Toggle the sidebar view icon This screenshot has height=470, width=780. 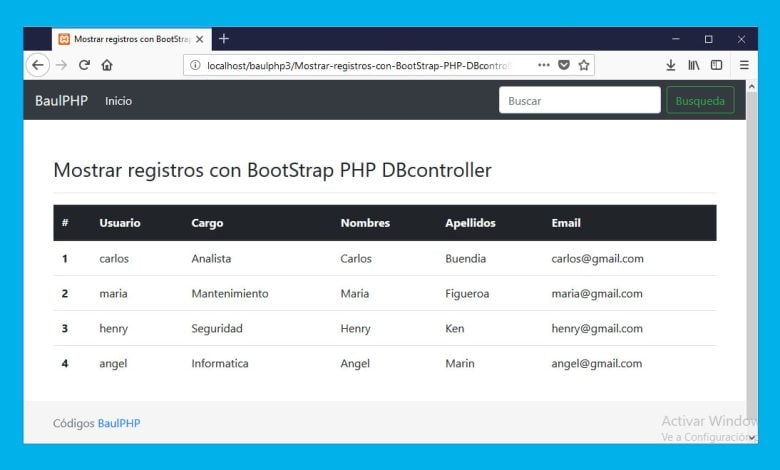(x=716, y=65)
